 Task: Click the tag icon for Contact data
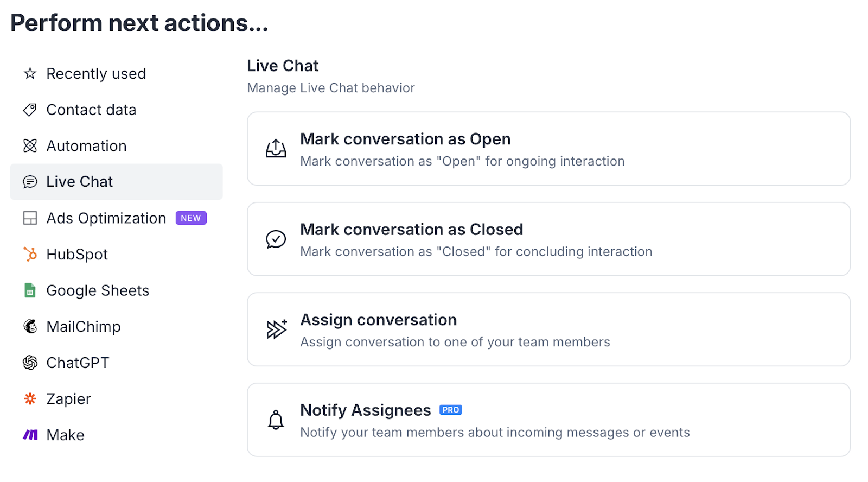pos(30,110)
